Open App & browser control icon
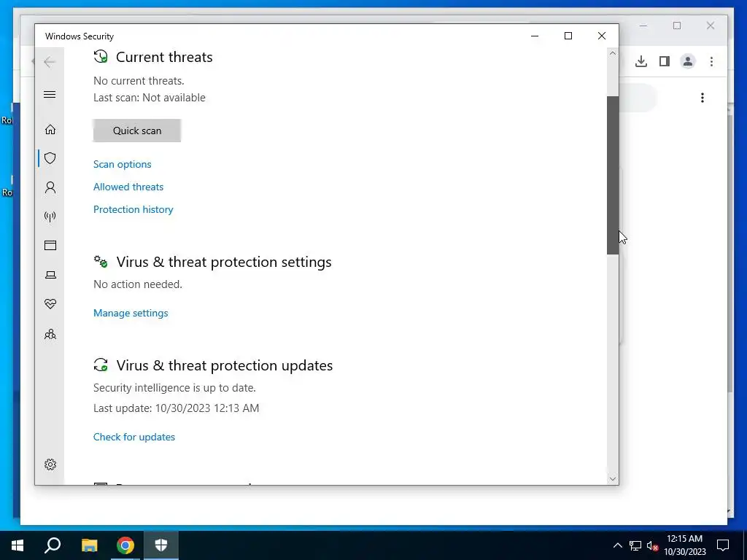 click(x=50, y=245)
